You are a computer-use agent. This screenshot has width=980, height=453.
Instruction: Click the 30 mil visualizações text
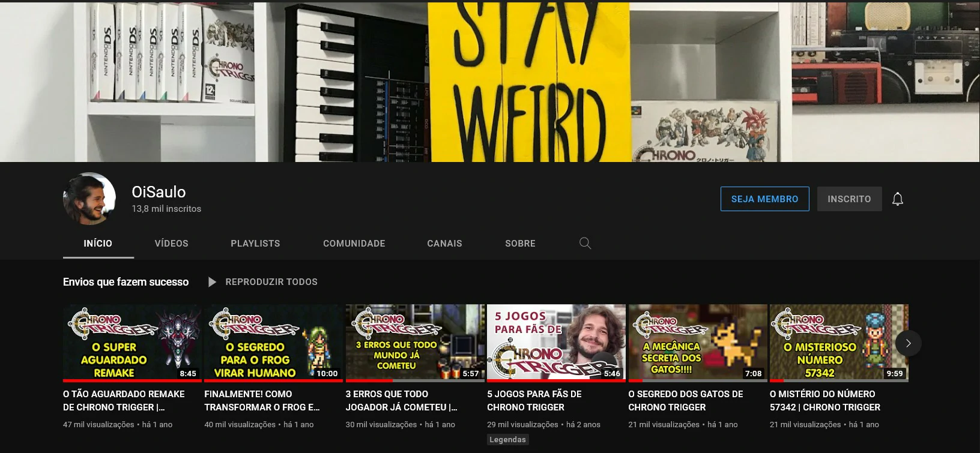point(381,425)
